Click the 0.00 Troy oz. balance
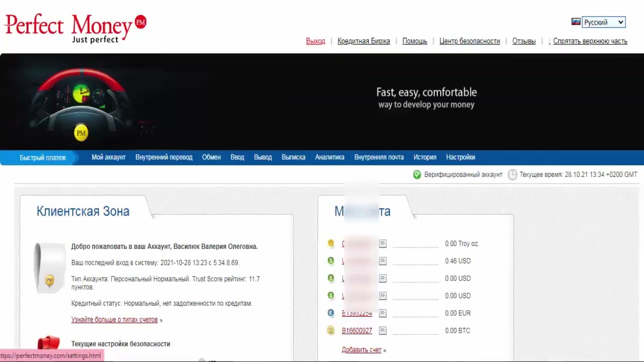 click(462, 243)
